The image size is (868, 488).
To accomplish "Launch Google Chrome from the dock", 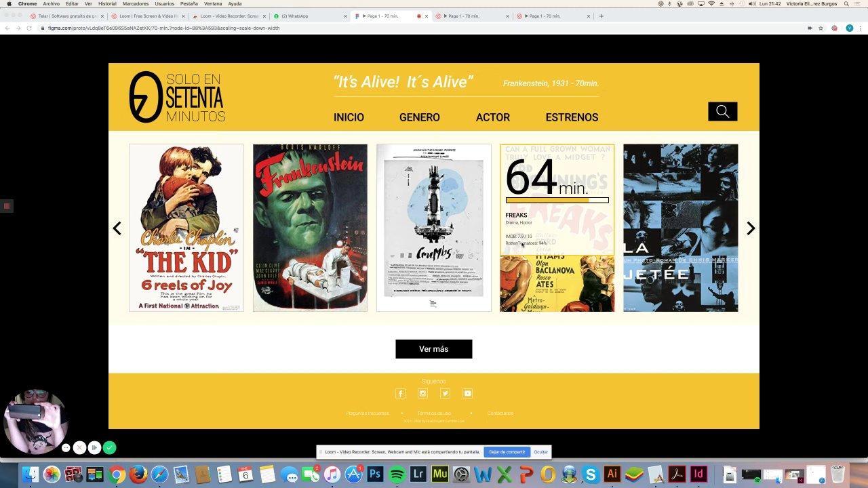I will [x=117, y=474].
